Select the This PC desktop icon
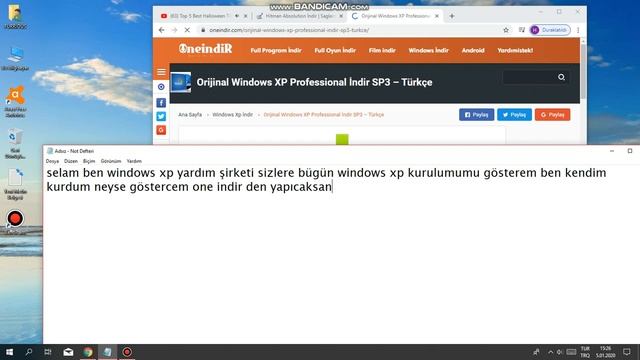 pyautogui.click(x=16, y=59)
